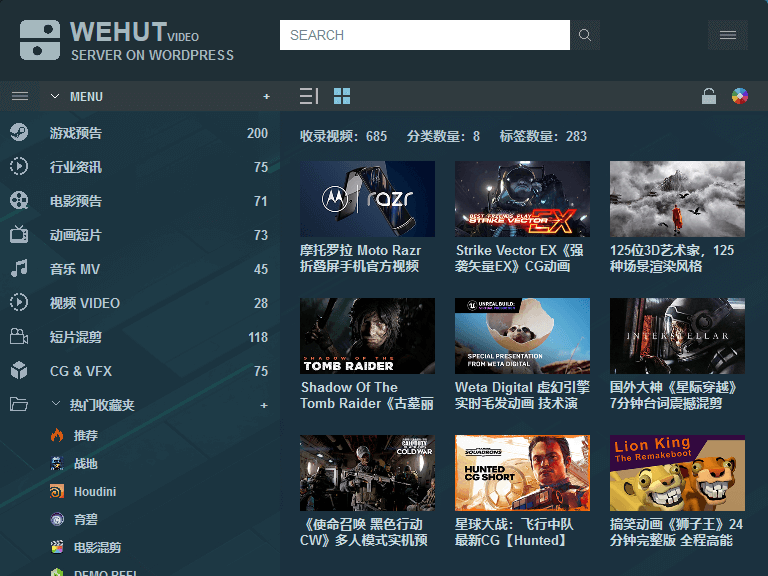This screenshot has height=576, width=768.
Task: Click the Houdini spiral icon
Action: tap(57, 491)
